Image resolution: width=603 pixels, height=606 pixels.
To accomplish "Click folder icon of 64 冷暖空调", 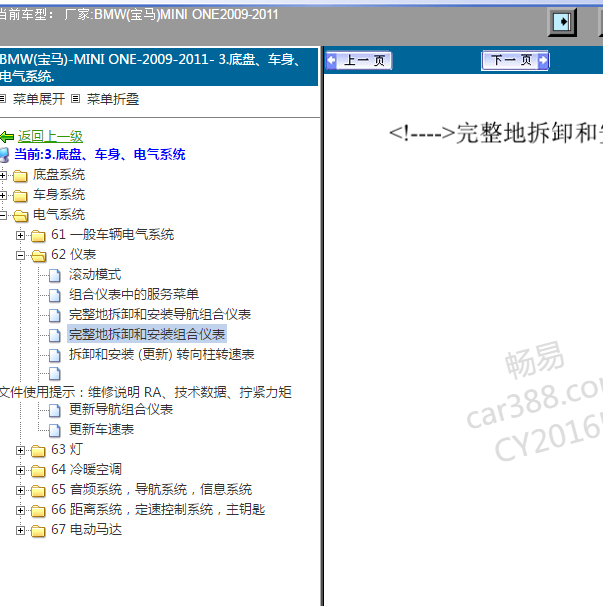I will click(38, 471).
